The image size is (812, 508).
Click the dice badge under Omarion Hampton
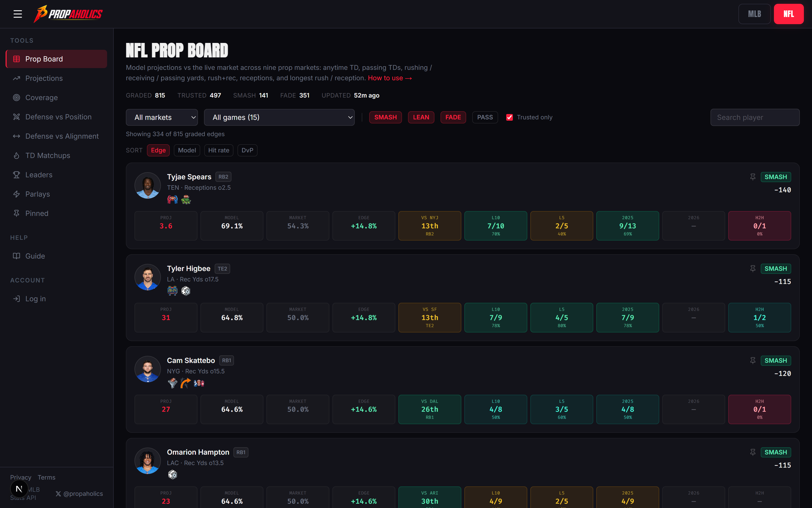click(x=173, y=474)
